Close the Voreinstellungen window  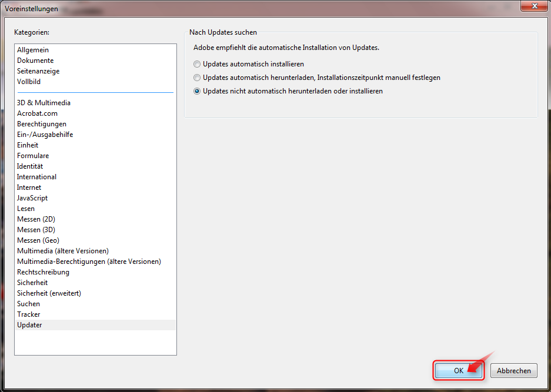(x=534, y=6)
